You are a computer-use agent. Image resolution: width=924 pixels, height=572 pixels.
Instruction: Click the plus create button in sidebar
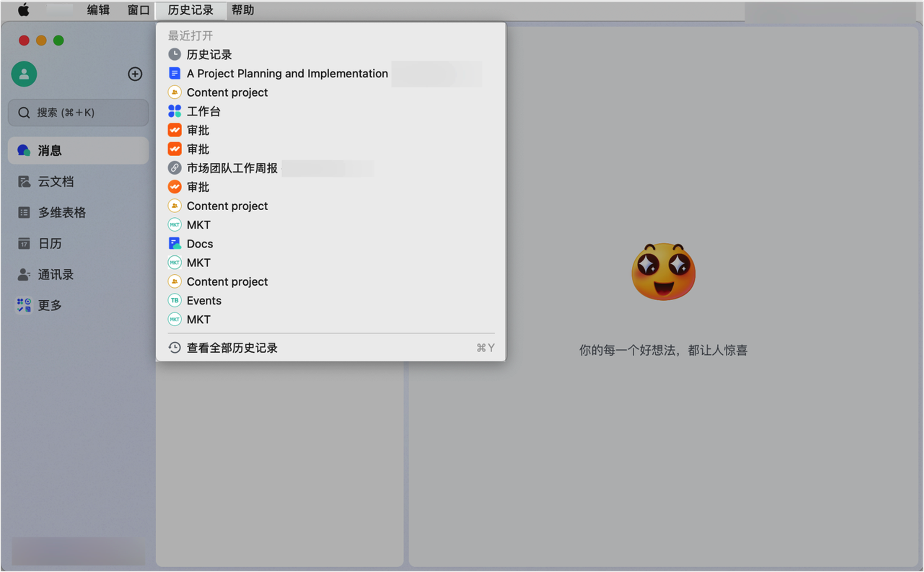tap(135, 74)
